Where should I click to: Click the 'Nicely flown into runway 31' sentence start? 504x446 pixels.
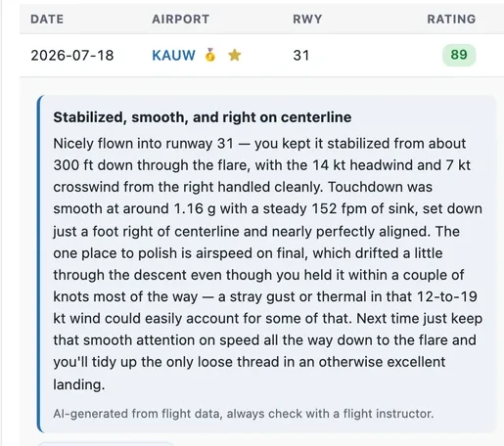coord(144,144)
